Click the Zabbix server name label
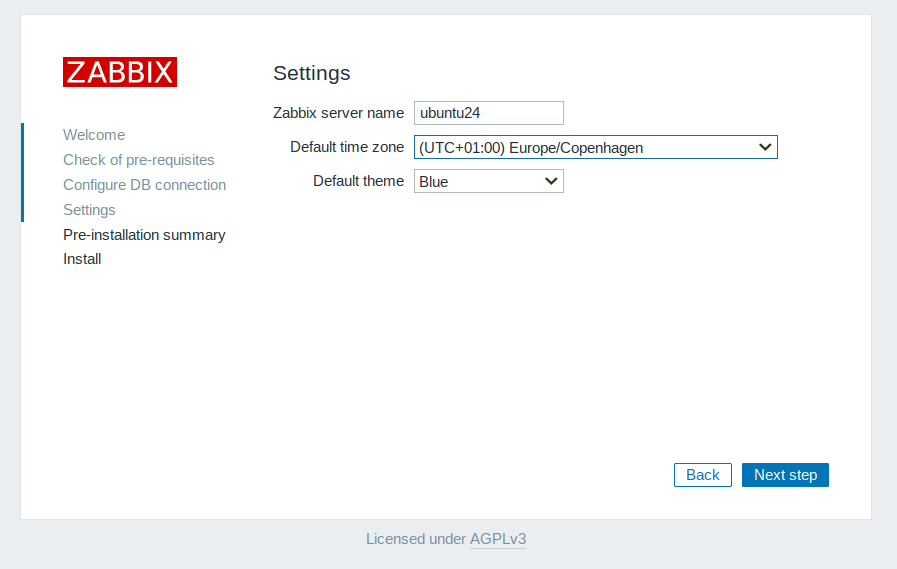This screenshot has height=569, width=897. point(338,113)
